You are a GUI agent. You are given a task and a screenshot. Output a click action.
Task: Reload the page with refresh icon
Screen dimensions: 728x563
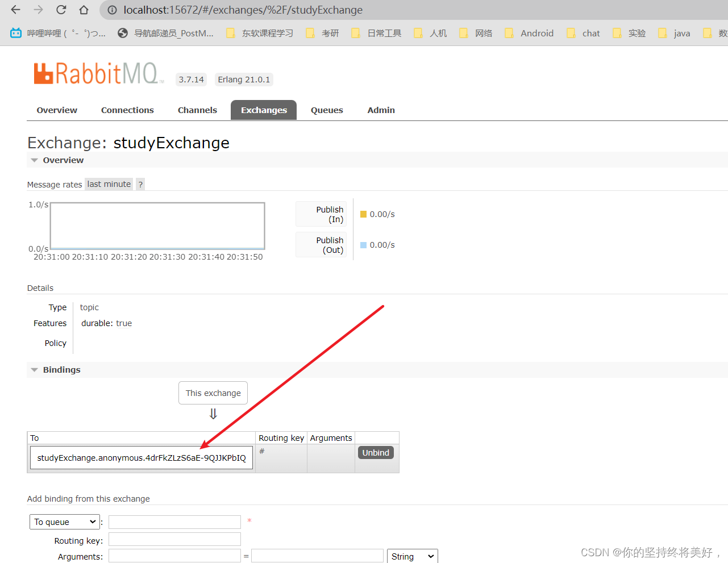coord(61,10)
